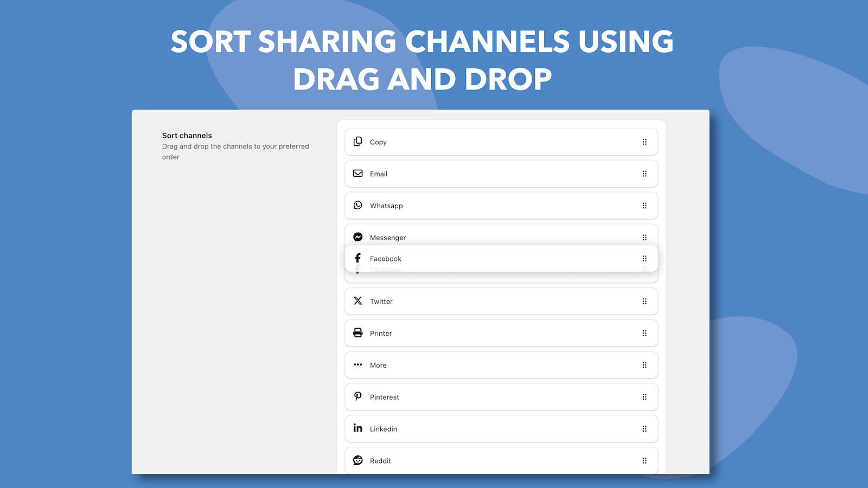Click the drag handle on the Reddit row
Screen dimensions: 868x488
(644, 460)
